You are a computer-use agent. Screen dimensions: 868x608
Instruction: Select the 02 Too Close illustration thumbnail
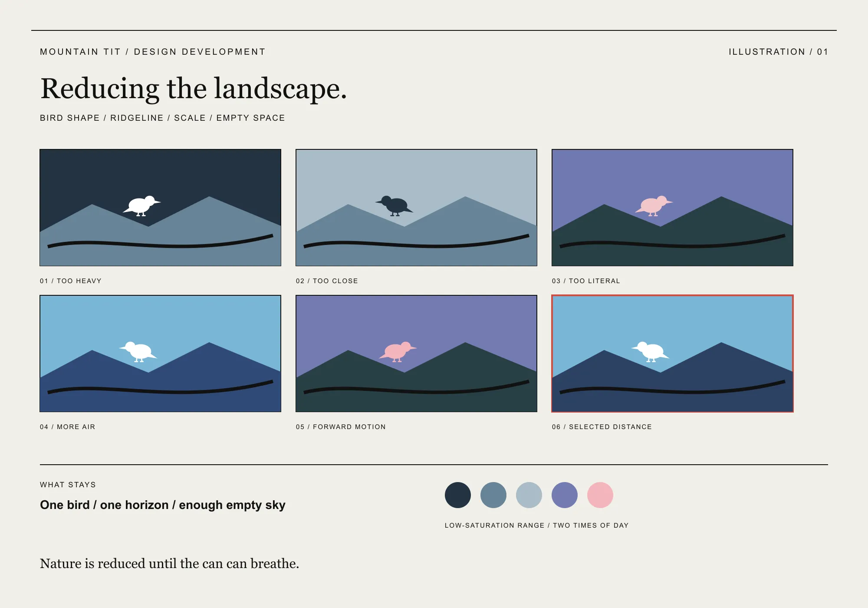coord(416,208)
